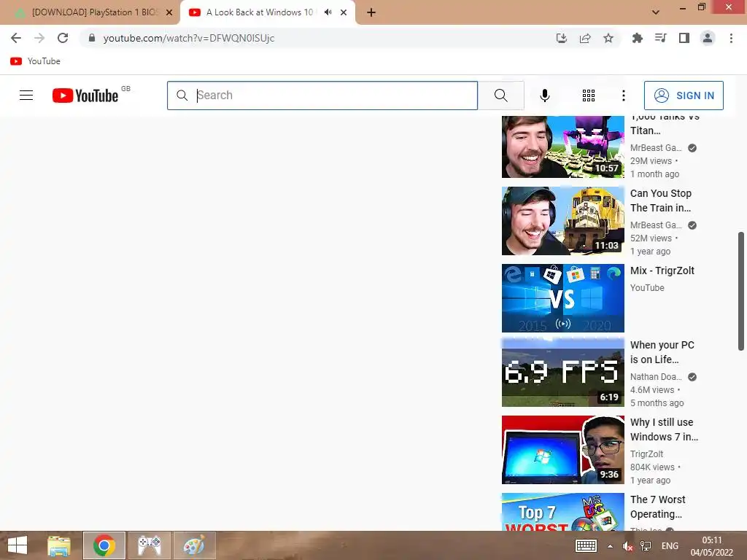Click MrBeast Ga channel under Train video
The image size is (747, 560).
[x=656, y=225]
